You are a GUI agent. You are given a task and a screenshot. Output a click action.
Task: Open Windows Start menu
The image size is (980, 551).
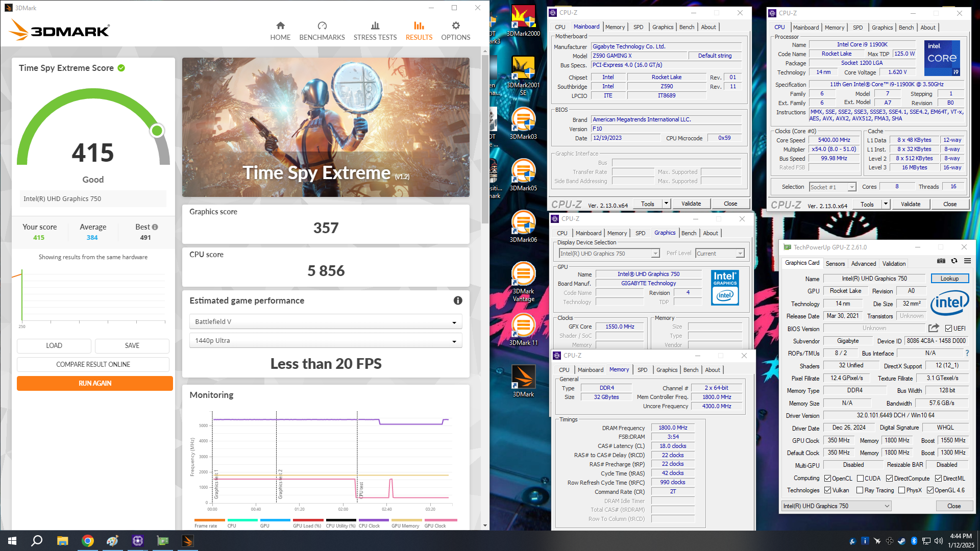12,541
